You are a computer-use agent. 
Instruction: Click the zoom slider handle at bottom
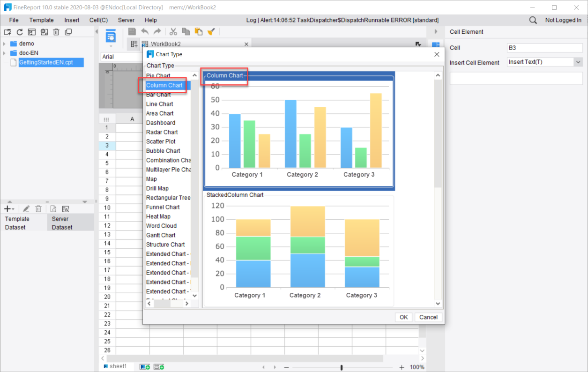pos(342,367)
